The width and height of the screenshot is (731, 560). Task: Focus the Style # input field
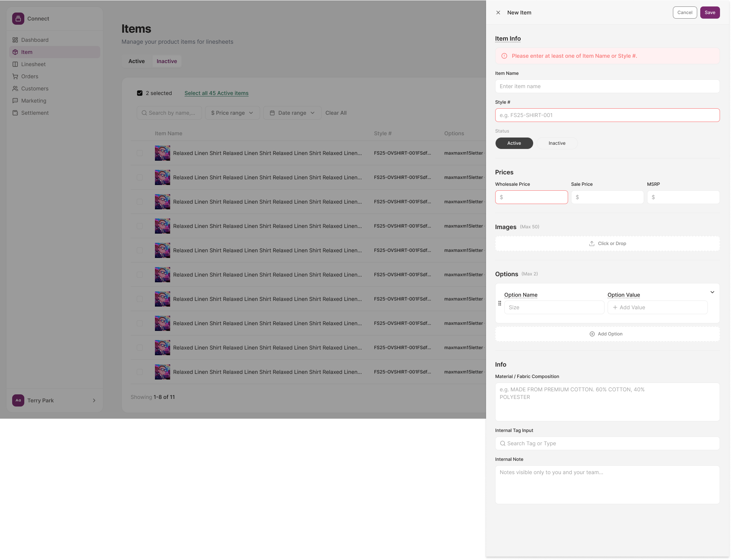point(607,115)
